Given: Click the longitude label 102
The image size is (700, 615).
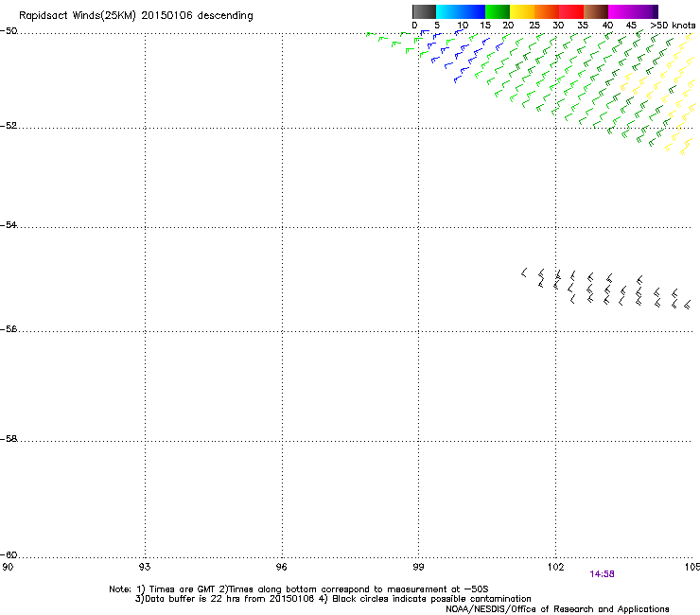Looking at the screenshot, I should pyautogui.click(x=555, y=567).
